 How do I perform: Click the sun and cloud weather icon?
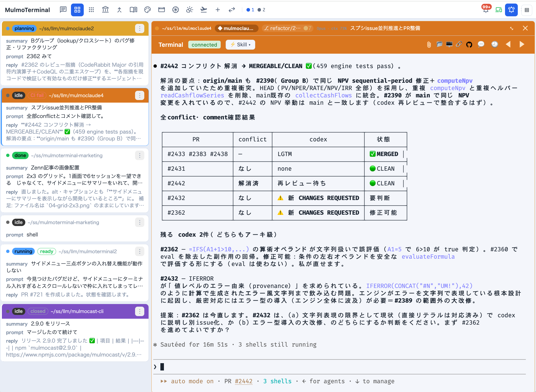click(189, 10)
